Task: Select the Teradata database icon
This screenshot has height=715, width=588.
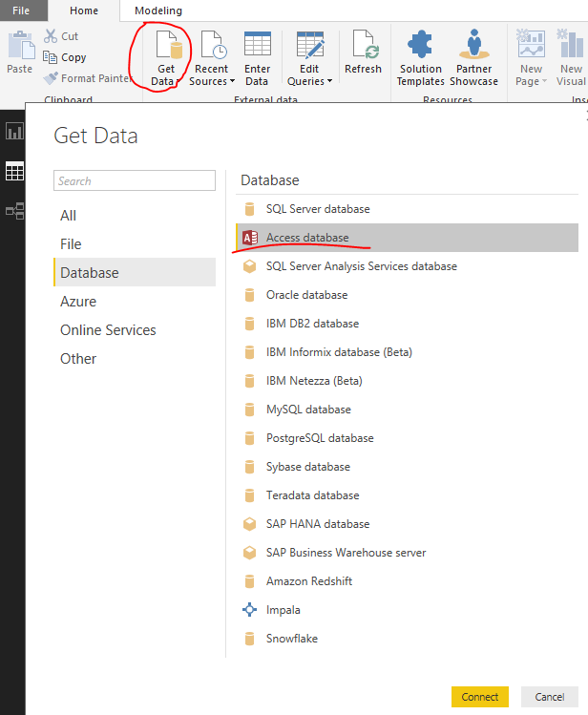Action: pyautogui.click(x=249, y=495)
